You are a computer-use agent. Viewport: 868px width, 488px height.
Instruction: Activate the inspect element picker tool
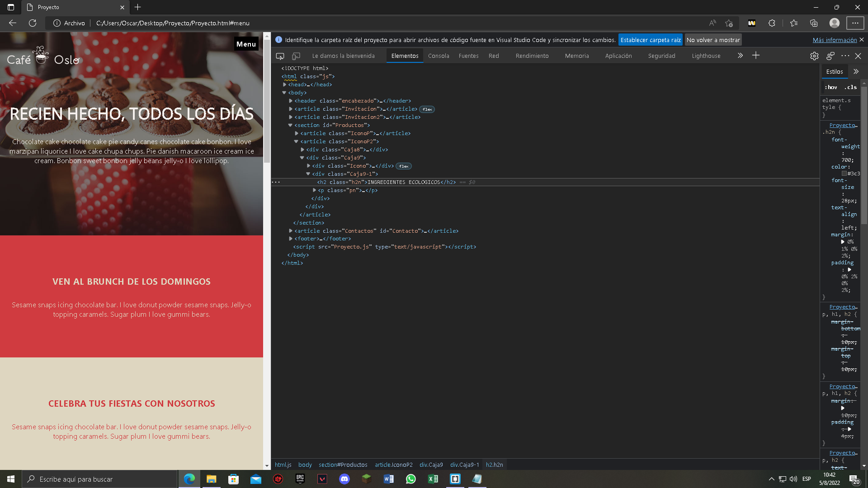(280, 56)
